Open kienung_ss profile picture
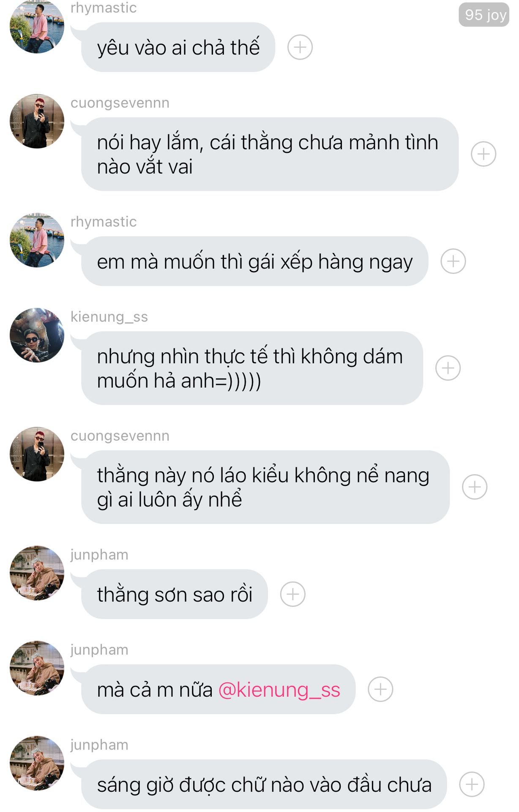 (37, 335)
